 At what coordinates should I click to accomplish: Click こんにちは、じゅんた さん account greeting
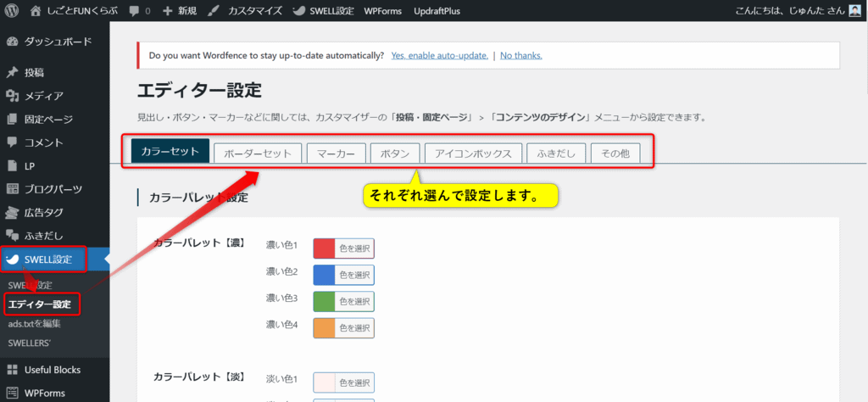pos(790,10)
